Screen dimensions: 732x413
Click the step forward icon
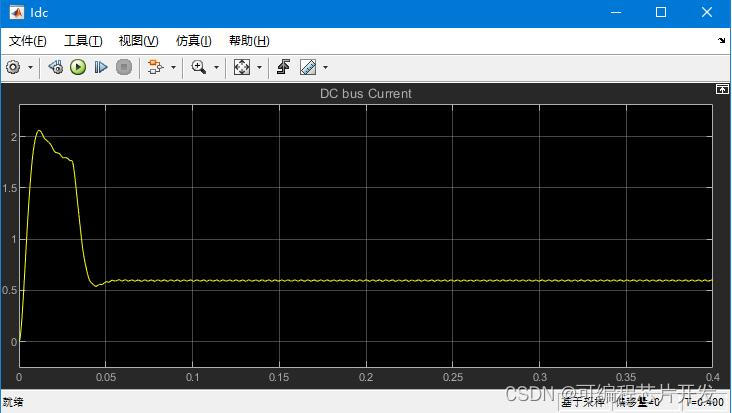(101, 67)
